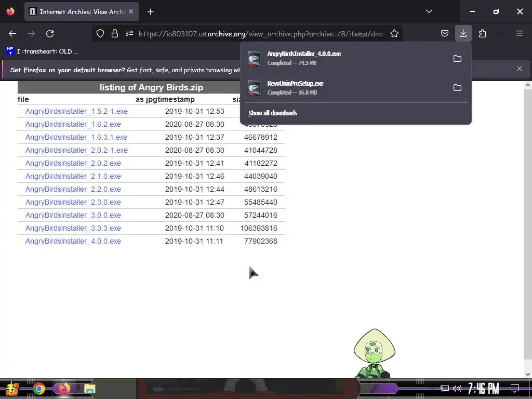Download AngryBirdsInstaller_1.6.3.1.exe
Screen dimensions: 532x399
coord(76,137)
